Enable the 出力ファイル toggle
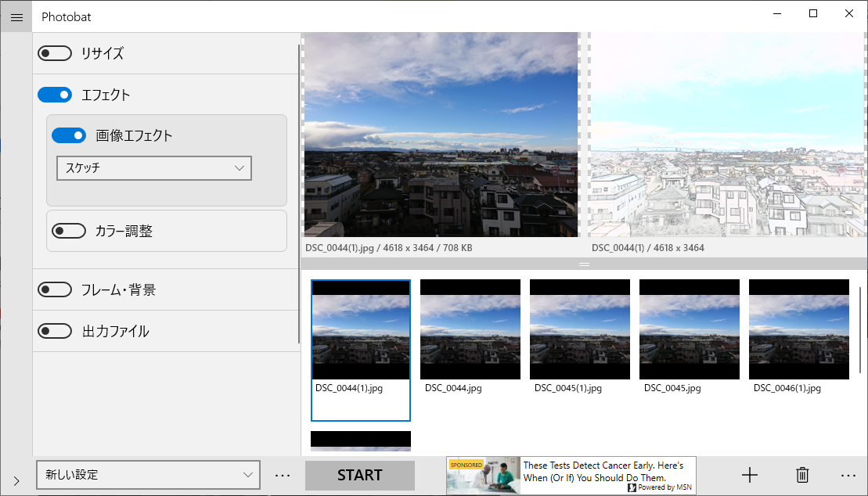The image size is (868, 496). coord(54,331)
